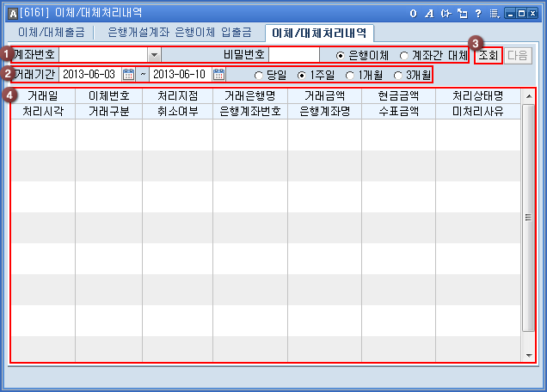Click the table's vertical scrollbar thumb

tap(527, 217)
